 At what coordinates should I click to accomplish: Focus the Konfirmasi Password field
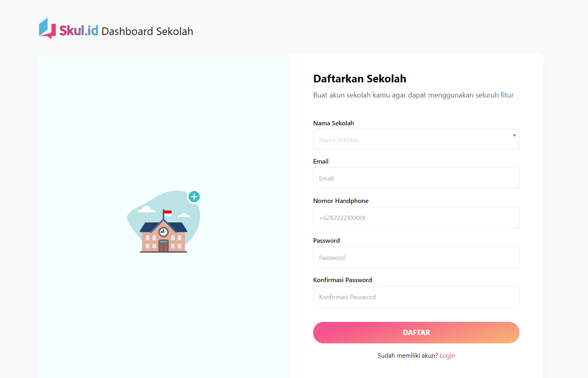(x=416, y=297)
